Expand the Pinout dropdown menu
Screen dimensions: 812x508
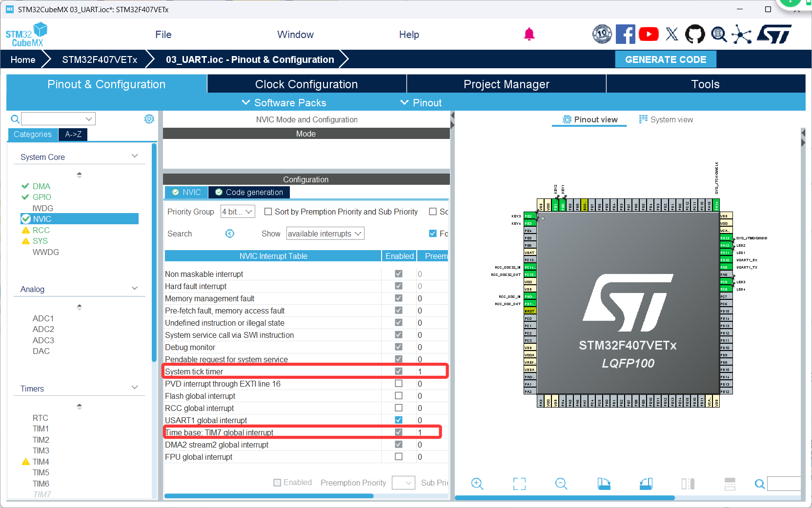coord(421,103)
